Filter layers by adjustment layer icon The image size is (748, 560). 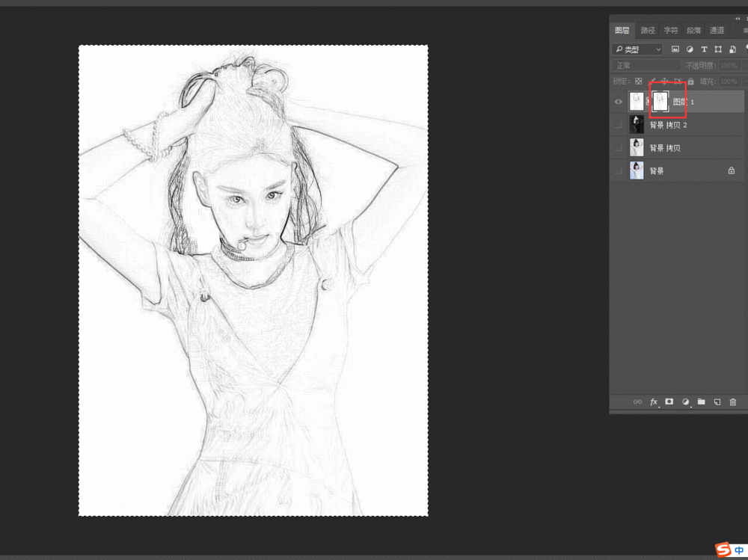[689, 49]
